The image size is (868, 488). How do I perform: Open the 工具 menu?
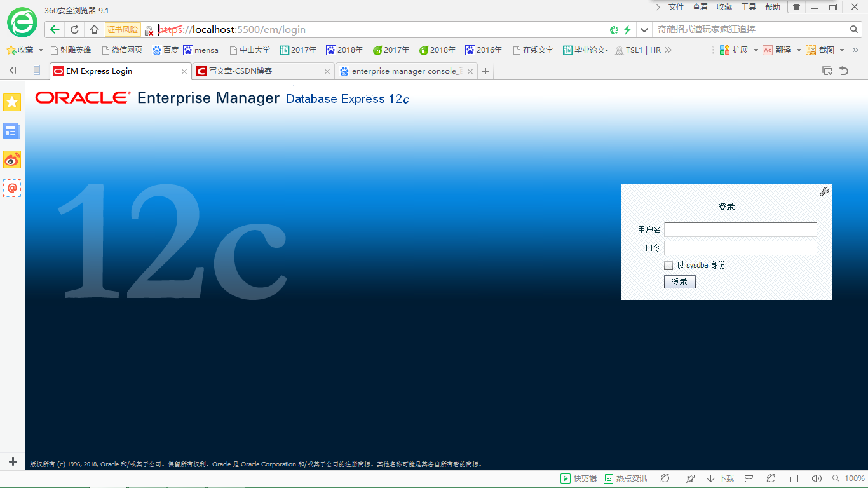[x=749, y=7]
